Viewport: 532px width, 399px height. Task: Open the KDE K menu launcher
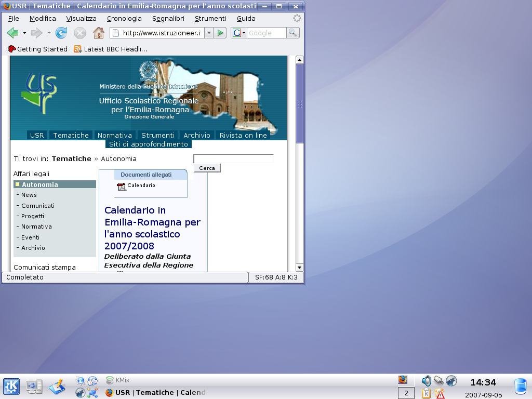coord(11,386)
